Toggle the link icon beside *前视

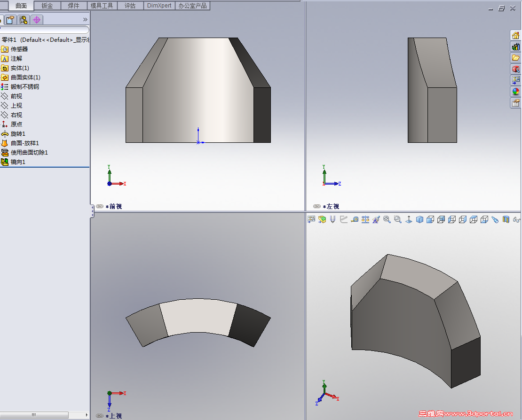(100, 207)
